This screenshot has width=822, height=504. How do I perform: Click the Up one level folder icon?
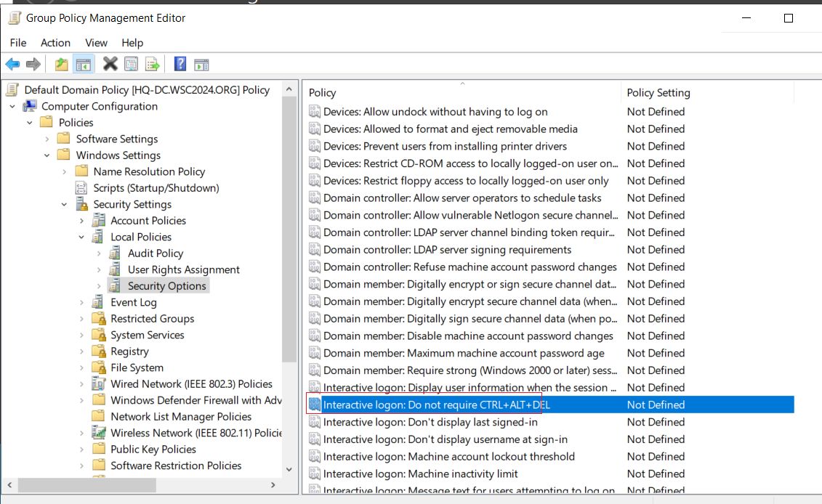point(61,65)
